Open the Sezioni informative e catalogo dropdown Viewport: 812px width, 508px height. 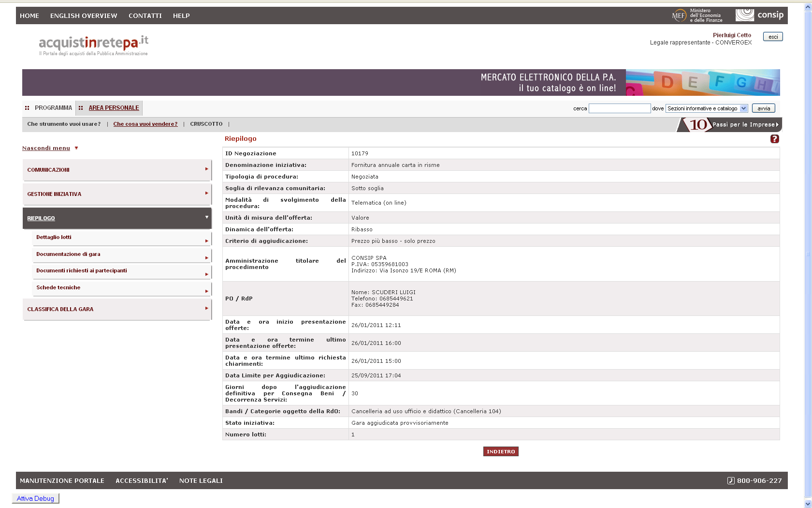pyautogui.click(x=707, y=108)
